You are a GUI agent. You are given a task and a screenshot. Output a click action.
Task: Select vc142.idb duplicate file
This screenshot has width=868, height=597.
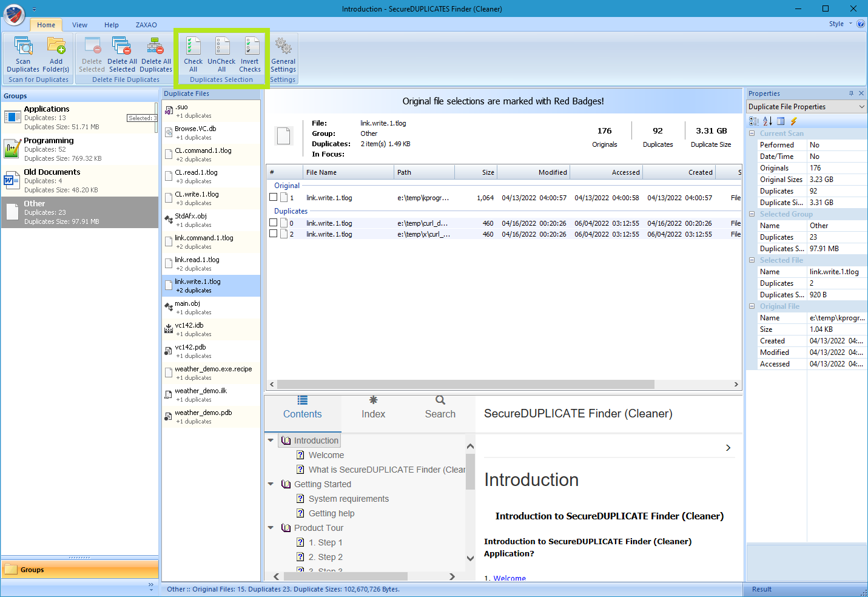(211, 329)
